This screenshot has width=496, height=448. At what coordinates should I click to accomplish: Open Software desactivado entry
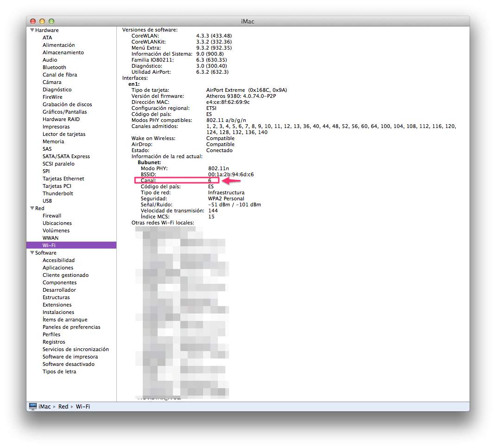[x=68, y=364]
